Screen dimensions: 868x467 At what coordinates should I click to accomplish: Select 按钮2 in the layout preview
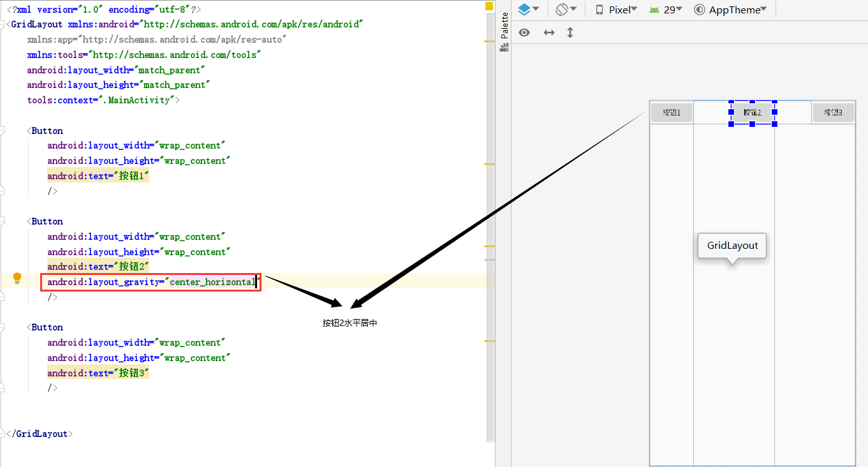[x=753, y=112]
